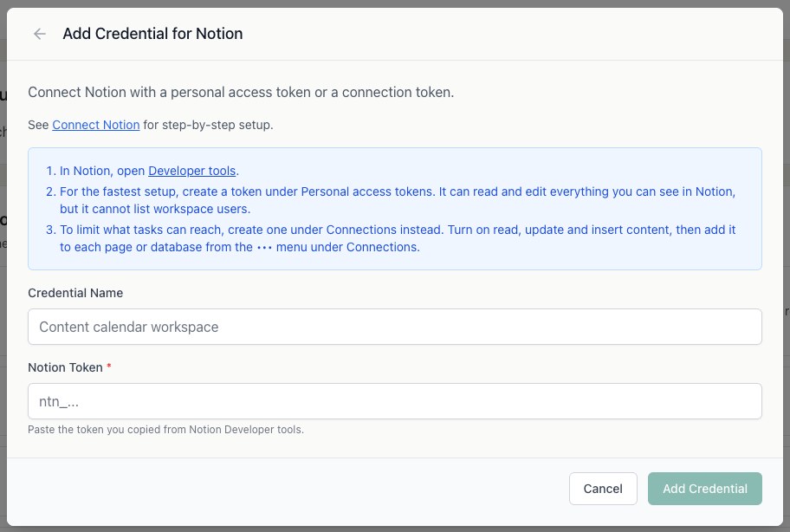The image size is (790, 532).
Task: Cancel adding the credential
Action: [x=603, y=489]
